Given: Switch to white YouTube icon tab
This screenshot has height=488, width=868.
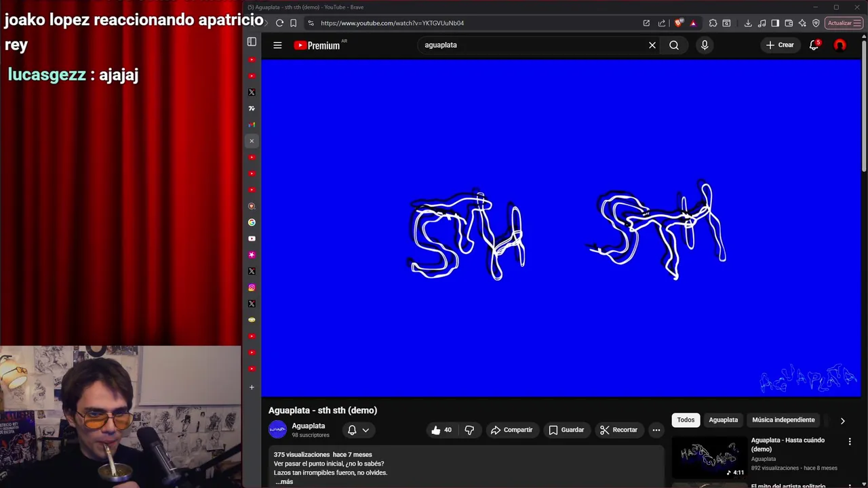Looking at the screenshot, I should click(x=252, y=239).
